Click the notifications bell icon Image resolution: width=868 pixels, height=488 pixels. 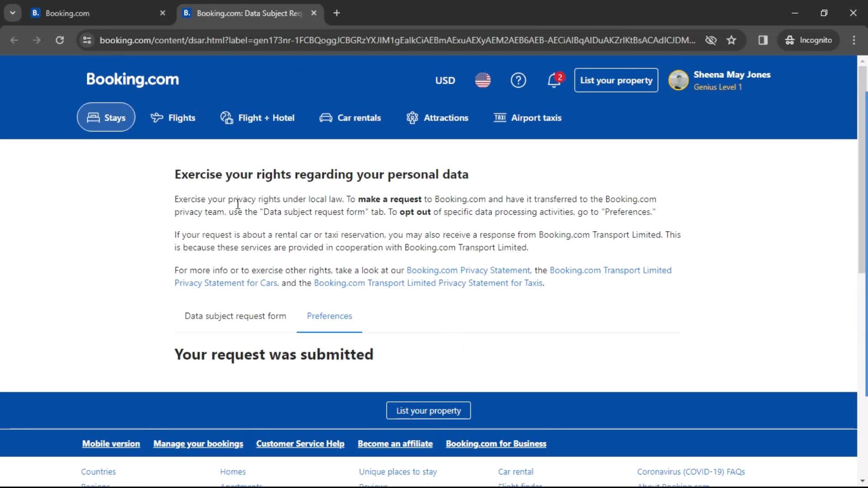coord(552,80)
